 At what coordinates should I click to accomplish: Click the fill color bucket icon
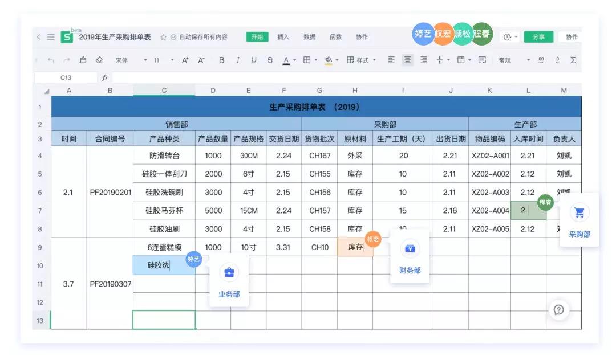click(329, 60)
